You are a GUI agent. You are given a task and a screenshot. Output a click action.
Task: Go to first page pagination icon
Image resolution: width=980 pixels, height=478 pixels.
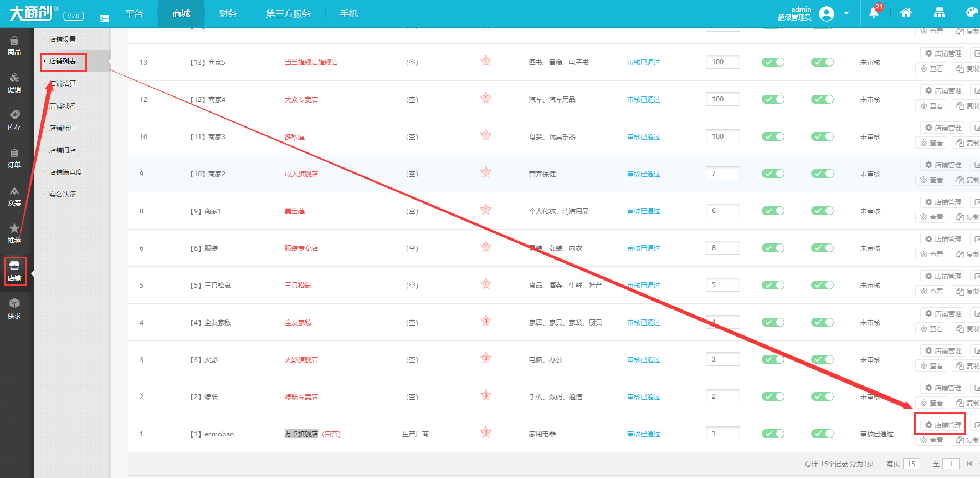pyautogui.click(x=969, y=464)
